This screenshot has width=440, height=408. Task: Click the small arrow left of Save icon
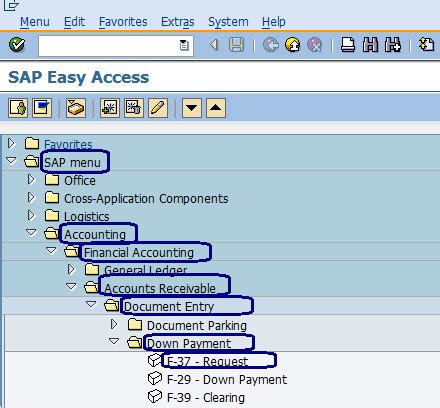click(x=214, y=45)
